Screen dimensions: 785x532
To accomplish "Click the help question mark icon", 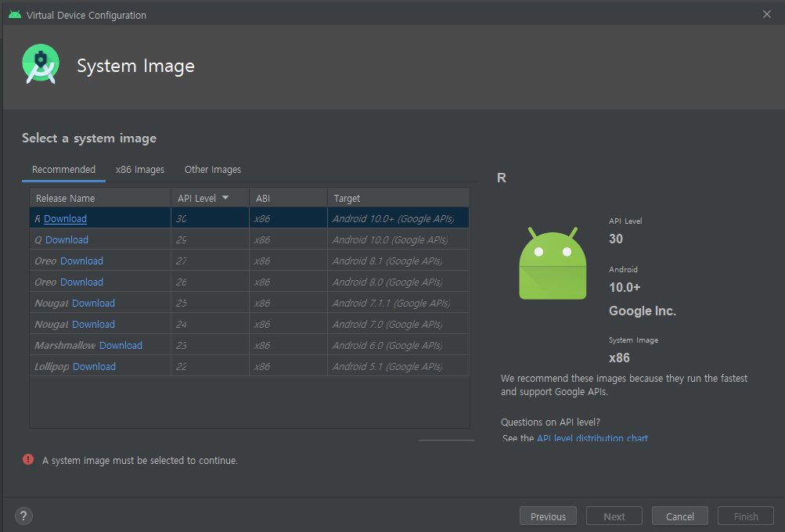I will coord(23,516).
